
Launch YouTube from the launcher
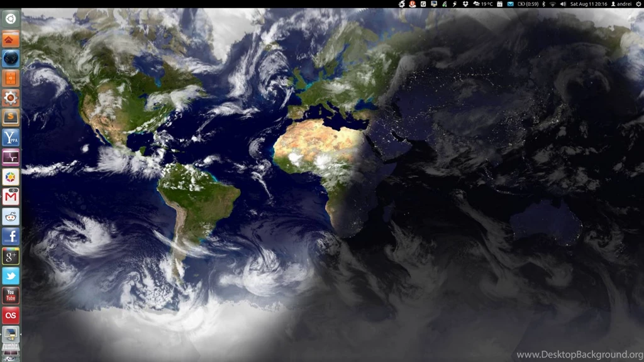click(10, 295)
